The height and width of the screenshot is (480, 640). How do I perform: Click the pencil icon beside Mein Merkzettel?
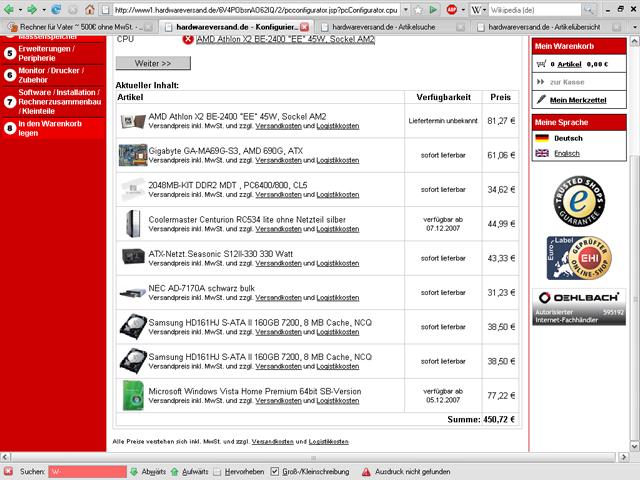tap(541, 99)
